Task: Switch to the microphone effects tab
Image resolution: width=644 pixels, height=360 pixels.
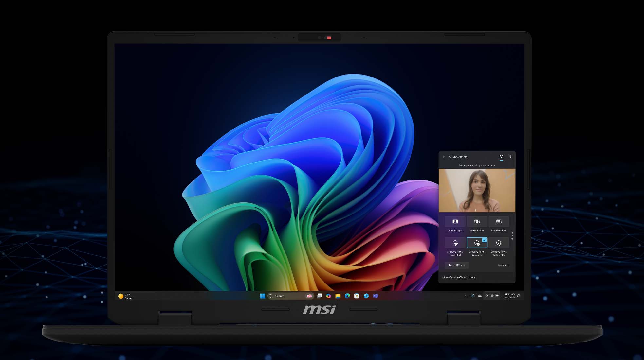Action: point(510,157)
